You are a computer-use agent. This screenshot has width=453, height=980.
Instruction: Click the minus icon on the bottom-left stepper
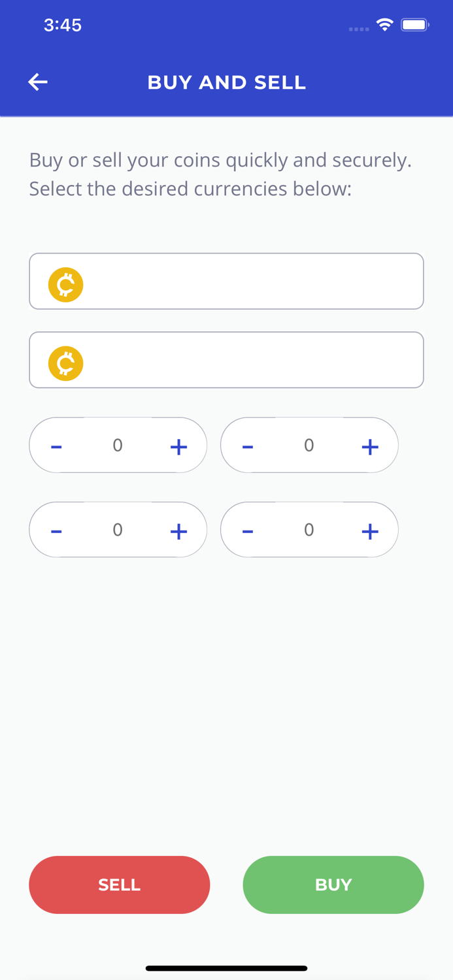56,530
